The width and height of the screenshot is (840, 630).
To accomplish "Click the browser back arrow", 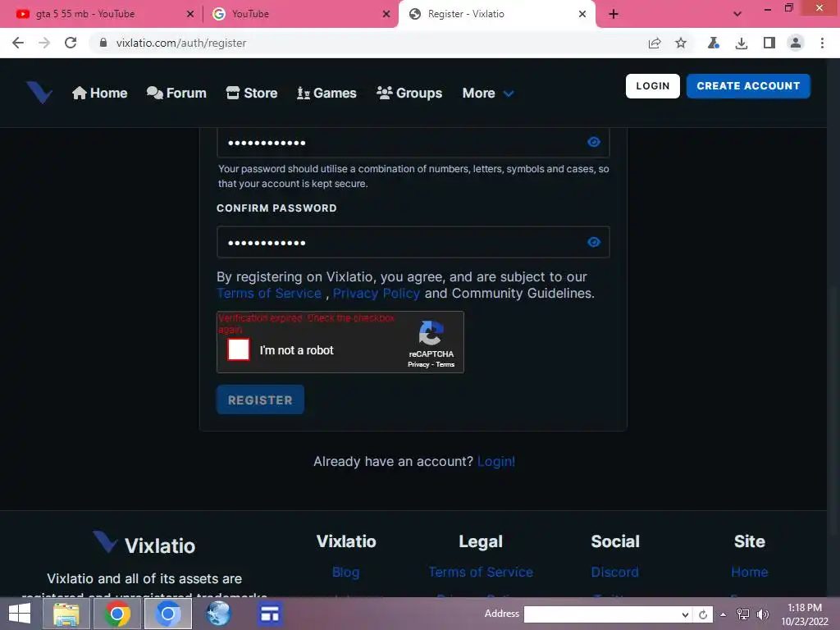I will (18, 43).
